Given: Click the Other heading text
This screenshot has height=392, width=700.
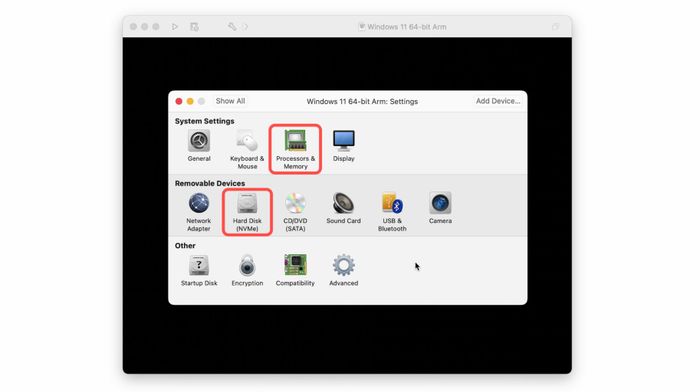Looking at the screenshot, I should tap(185, 246).
